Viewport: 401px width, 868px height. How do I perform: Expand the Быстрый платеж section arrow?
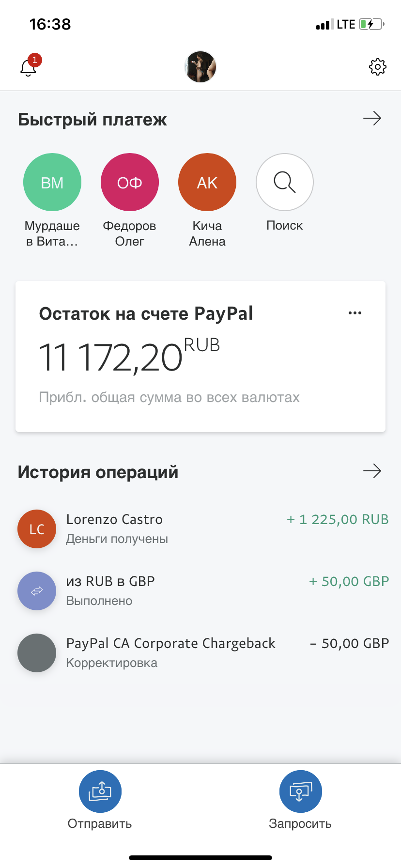[372, 119]
